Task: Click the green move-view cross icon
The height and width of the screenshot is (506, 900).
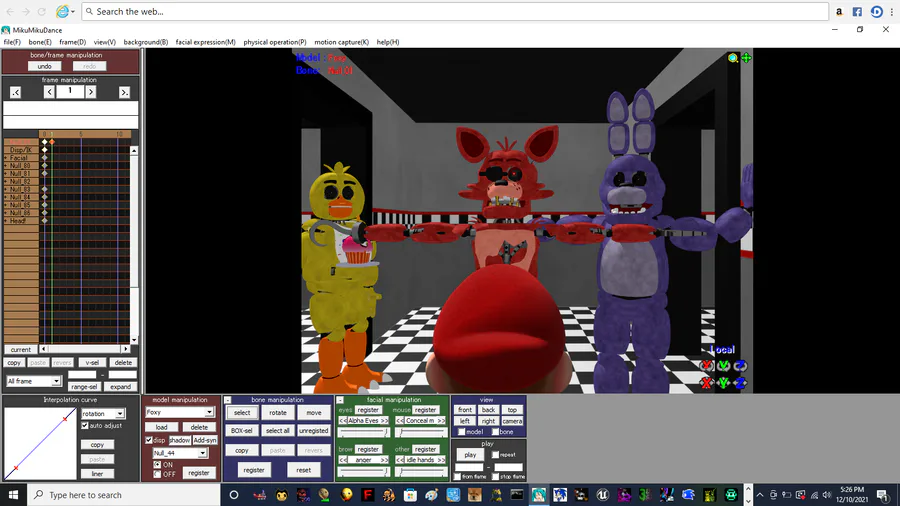Action: [746, 58]
